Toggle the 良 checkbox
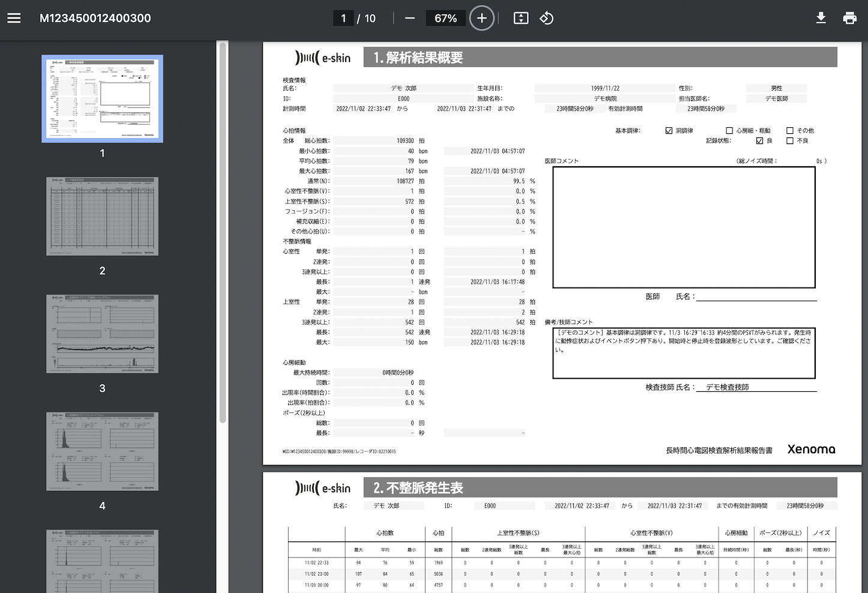 point(759,140)
